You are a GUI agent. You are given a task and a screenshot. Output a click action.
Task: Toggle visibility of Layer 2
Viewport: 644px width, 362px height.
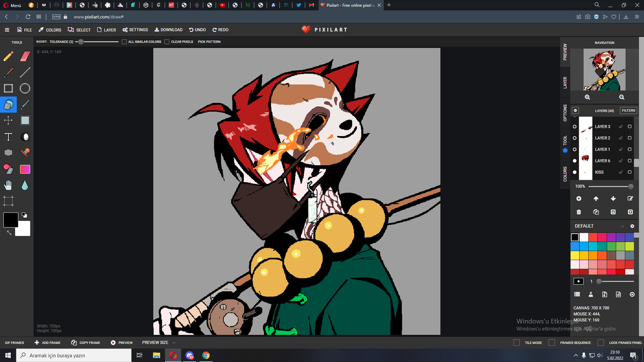coord(575,138)
